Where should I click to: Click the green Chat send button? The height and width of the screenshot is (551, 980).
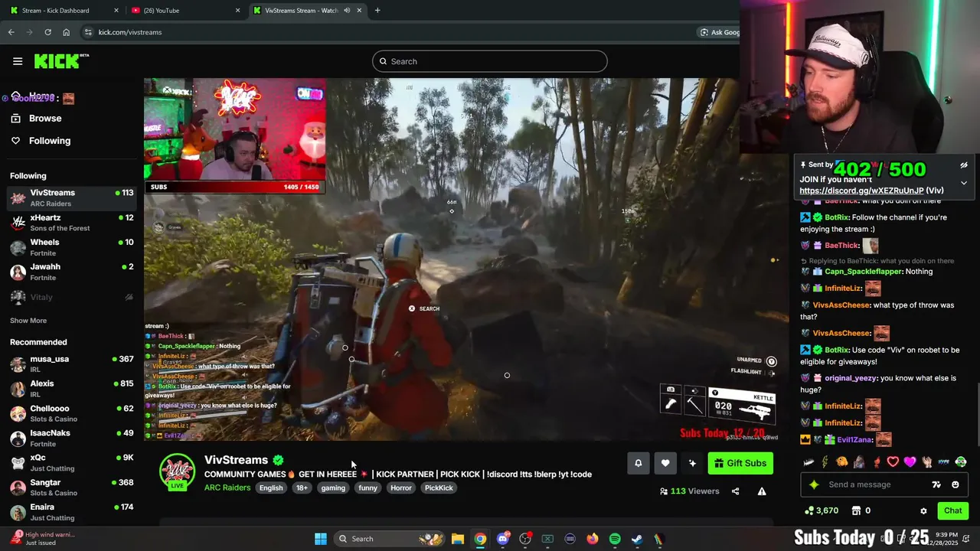click(x=953, y=510)
